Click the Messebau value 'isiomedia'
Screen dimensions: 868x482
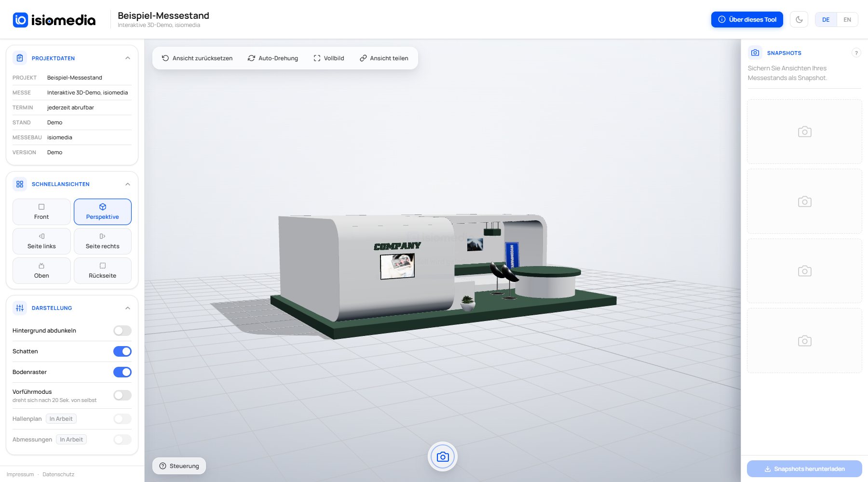tap(60, 137)
